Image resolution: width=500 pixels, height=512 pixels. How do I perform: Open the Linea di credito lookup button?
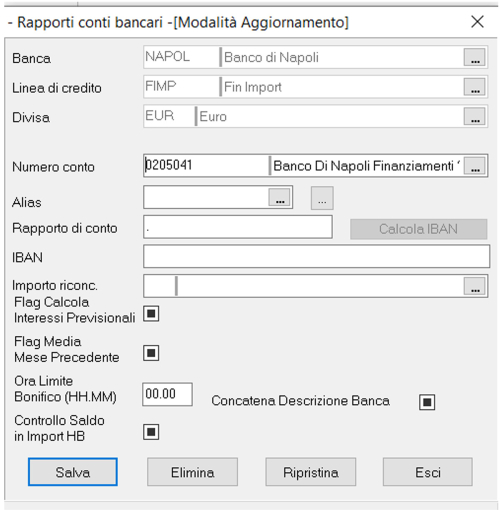point(474,87)
